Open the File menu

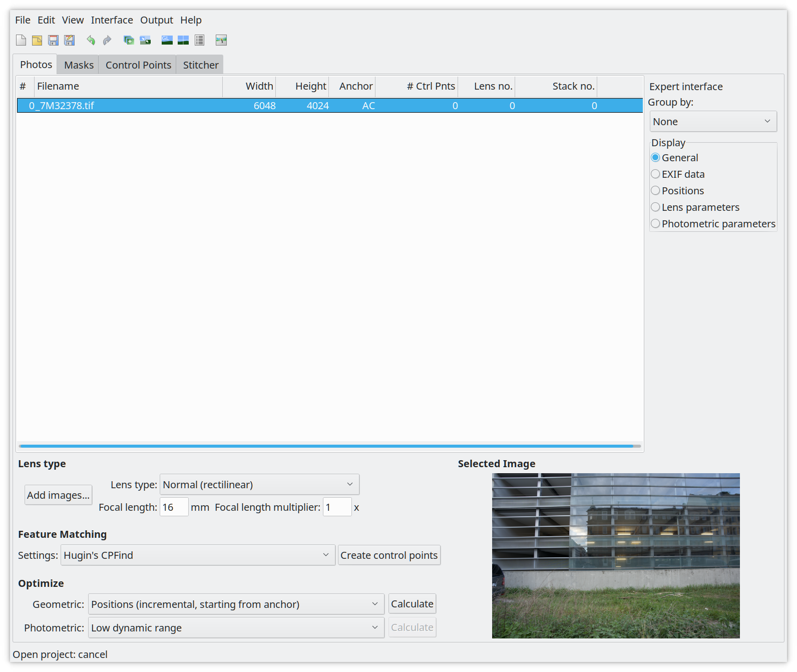23,20
